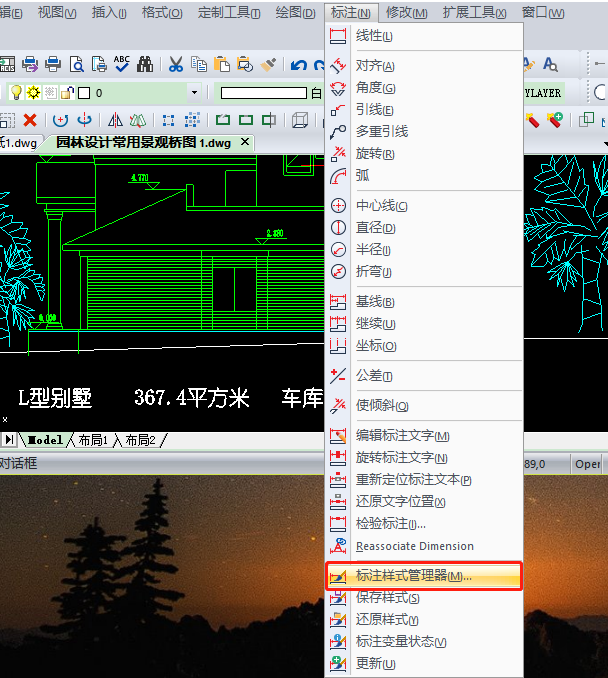Select the Mirror tool icon
This screenshot has width=608, height=678.
coord(115,120)
